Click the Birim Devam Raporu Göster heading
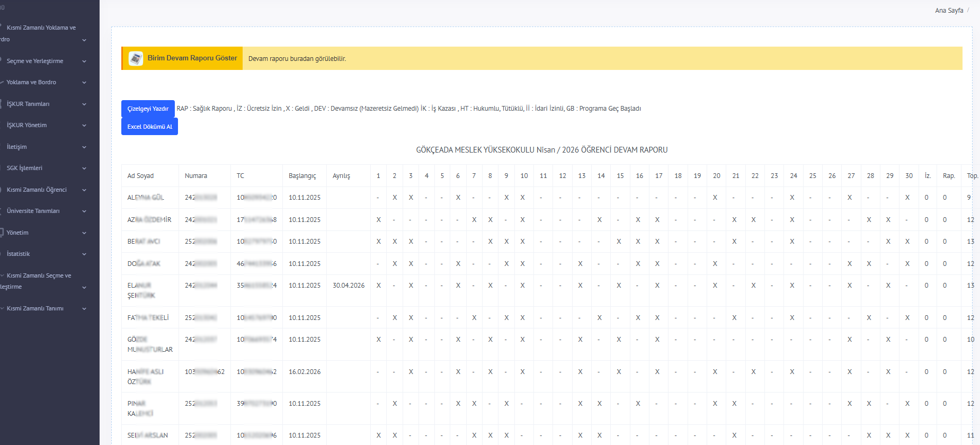Viewport: 980px width, 445px height. tap(192, 58)
